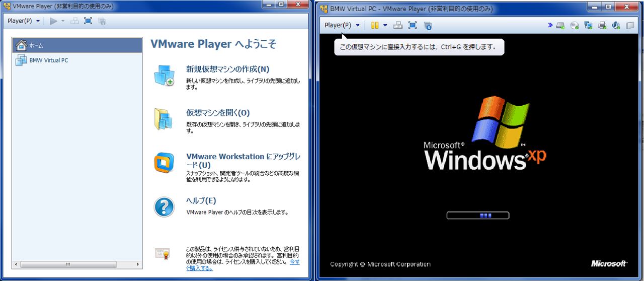Click library scrollbar left arrow
644x281 pixels.
[x=16, y=264]
